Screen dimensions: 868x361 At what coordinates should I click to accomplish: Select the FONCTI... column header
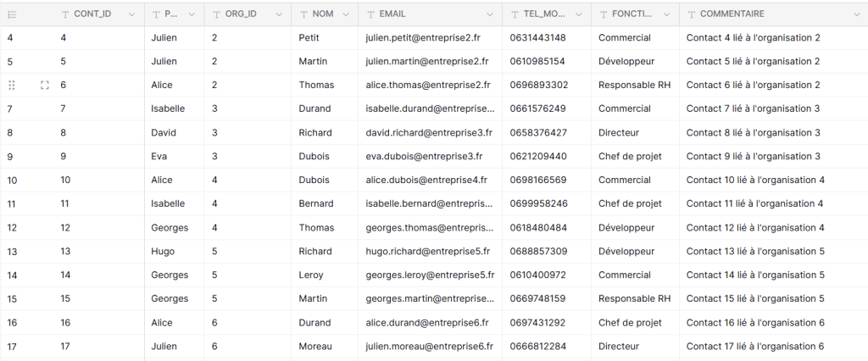[x=635, y=14]
